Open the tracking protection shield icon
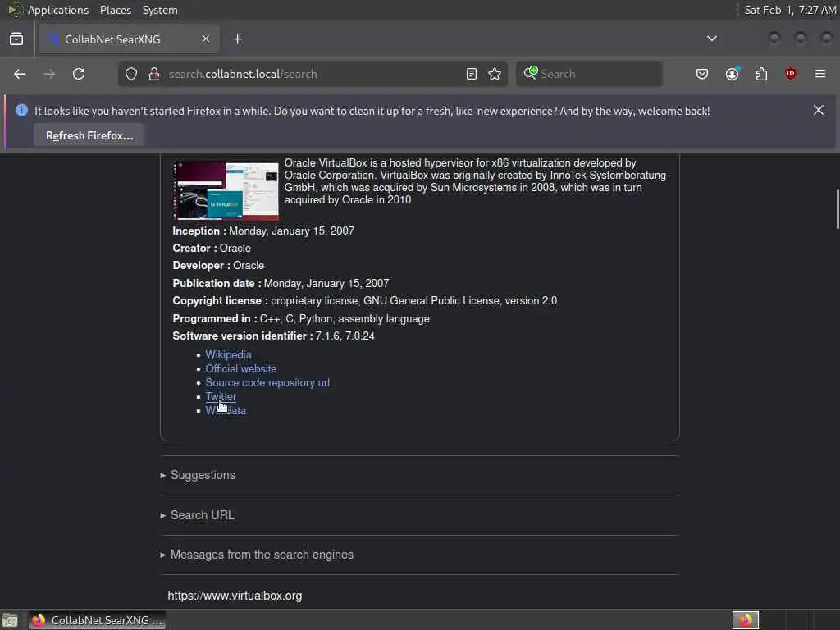 pos(131,74)
